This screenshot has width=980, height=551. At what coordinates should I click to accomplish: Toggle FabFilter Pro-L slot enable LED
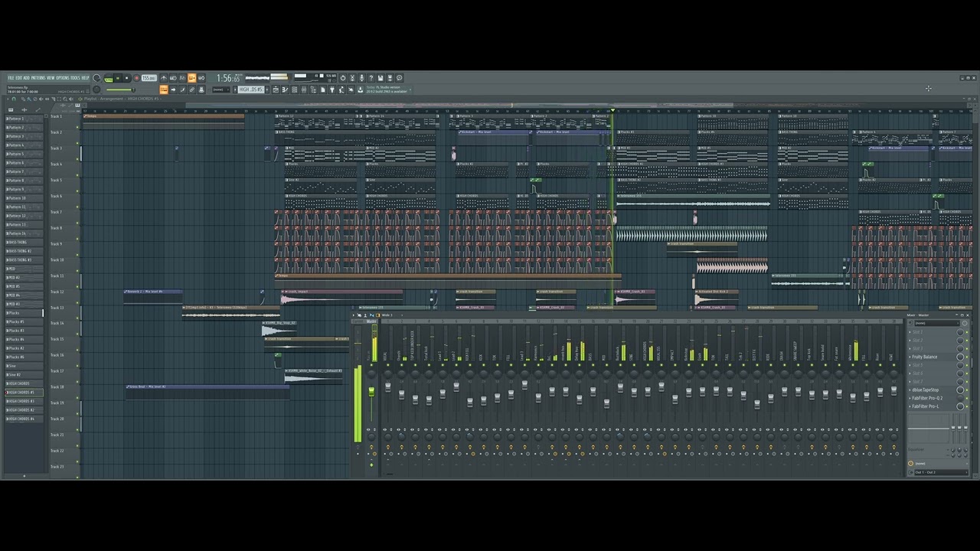pyautogui.click(x=967, y=406)
